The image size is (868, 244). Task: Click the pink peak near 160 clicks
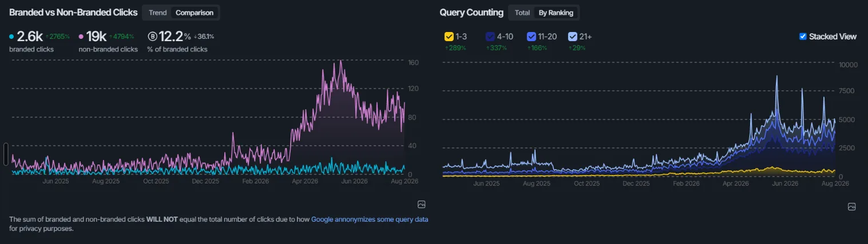(x=341, y=61)
